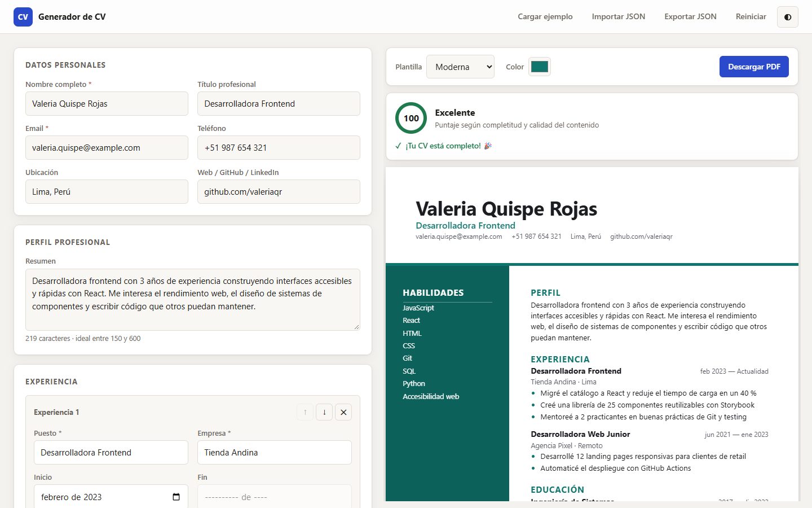Screen dimensions: 812x508
Task: Open the CV color picker swatch
Action: pos(540,67)
